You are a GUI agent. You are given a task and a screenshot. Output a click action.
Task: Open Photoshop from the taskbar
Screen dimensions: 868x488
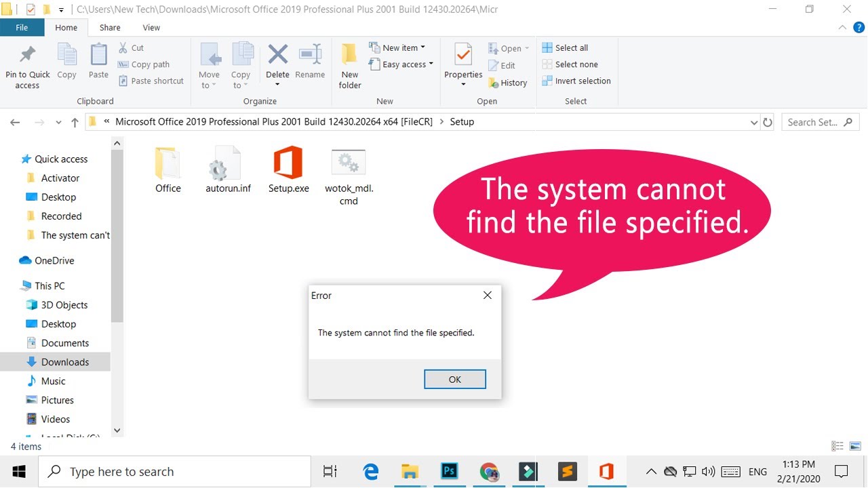tap(450, 472)
